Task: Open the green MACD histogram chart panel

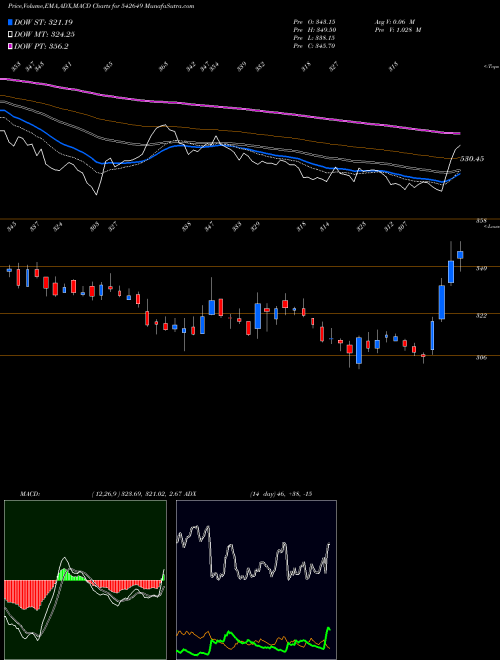Action: (x=85, y=580)
